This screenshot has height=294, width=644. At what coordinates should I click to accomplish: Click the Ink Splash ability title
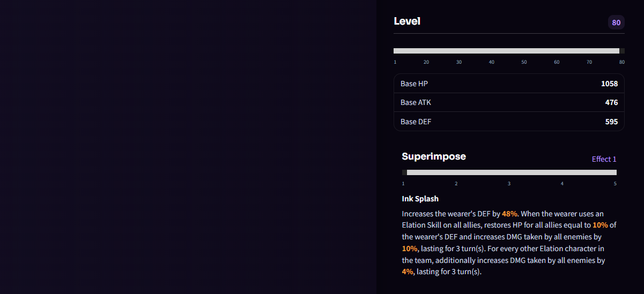(x=420, y=199)
